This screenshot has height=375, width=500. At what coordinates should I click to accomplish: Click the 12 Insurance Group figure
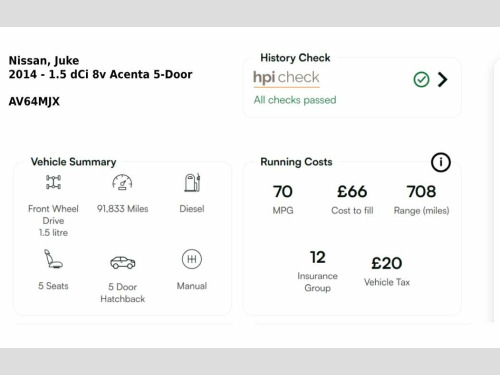(x=317, y=257)
